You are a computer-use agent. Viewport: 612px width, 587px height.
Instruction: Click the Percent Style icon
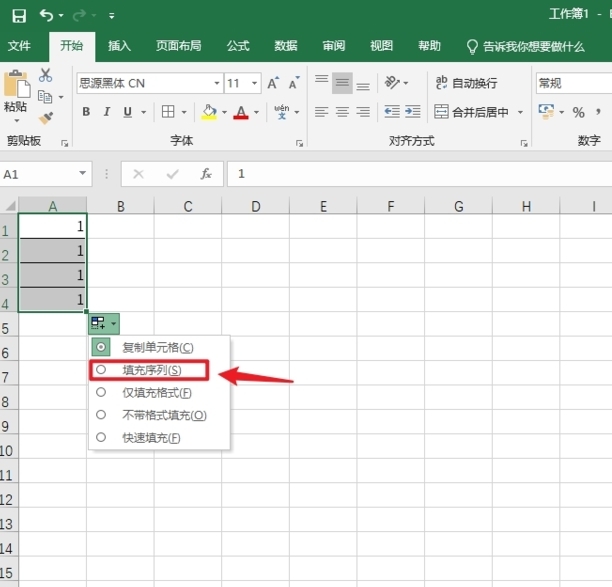click(578, 113)
